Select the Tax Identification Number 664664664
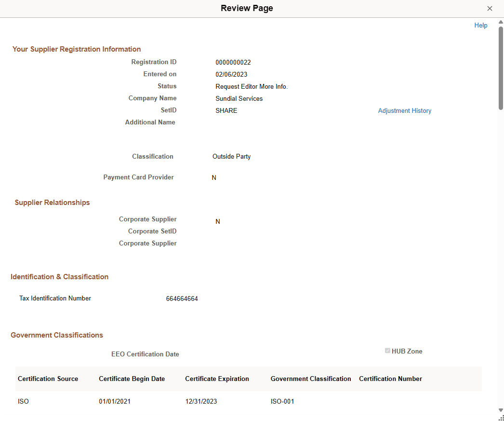The image size is (504, 421). (x=182, y=298)
